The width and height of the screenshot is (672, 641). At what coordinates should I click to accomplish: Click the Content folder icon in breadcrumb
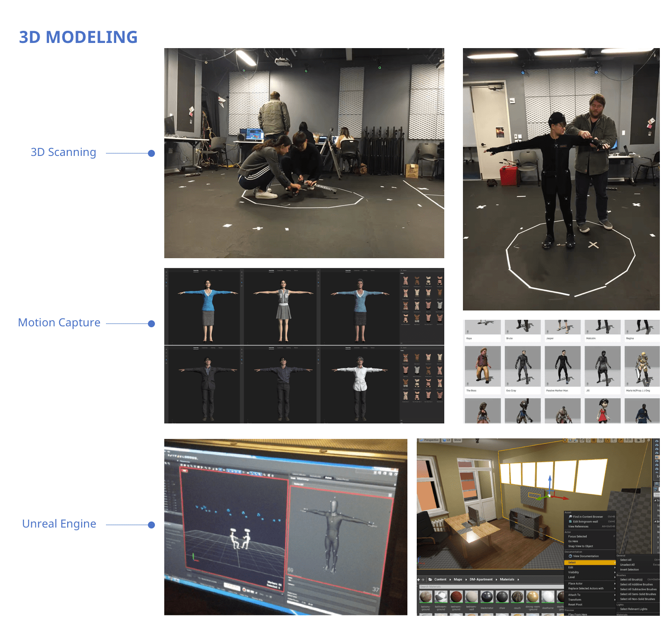point(430,579)
